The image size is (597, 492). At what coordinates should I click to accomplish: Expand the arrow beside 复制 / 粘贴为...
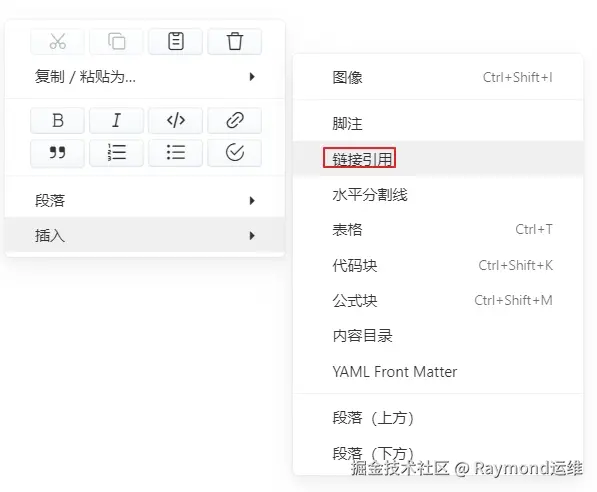point(252,77)
